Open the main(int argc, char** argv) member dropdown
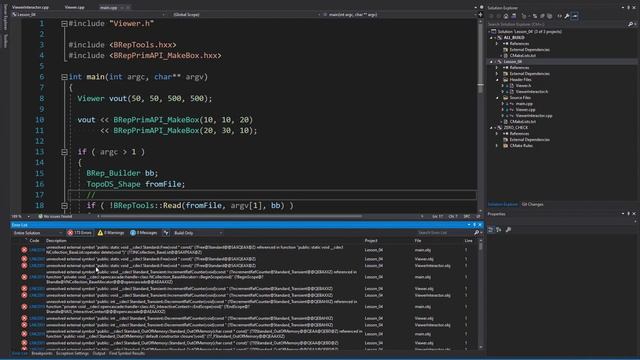This screenshot has height=360, width=640. (x=399, y=15)
